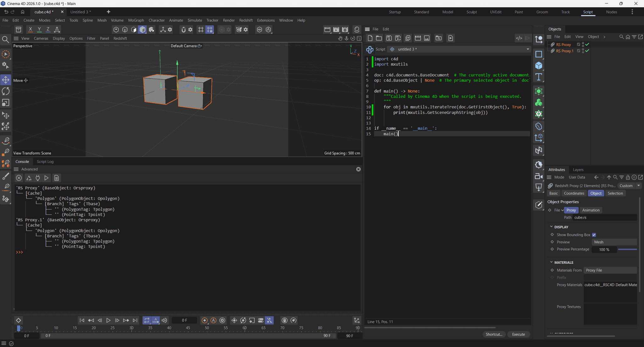Image resolution: width=644 pixels, height=347 pixels.
Task: Click the Cube primitive icon
Action: (x=539, y=65)
